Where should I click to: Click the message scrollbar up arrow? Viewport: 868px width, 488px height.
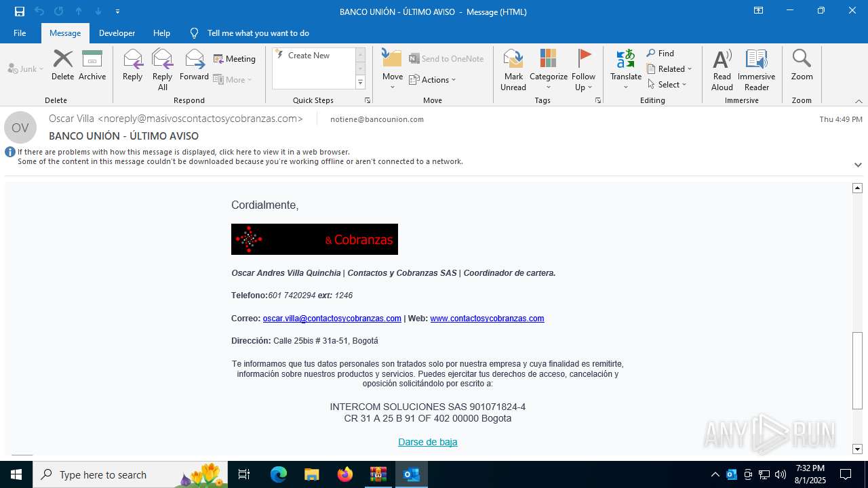(x=858, y=188)
